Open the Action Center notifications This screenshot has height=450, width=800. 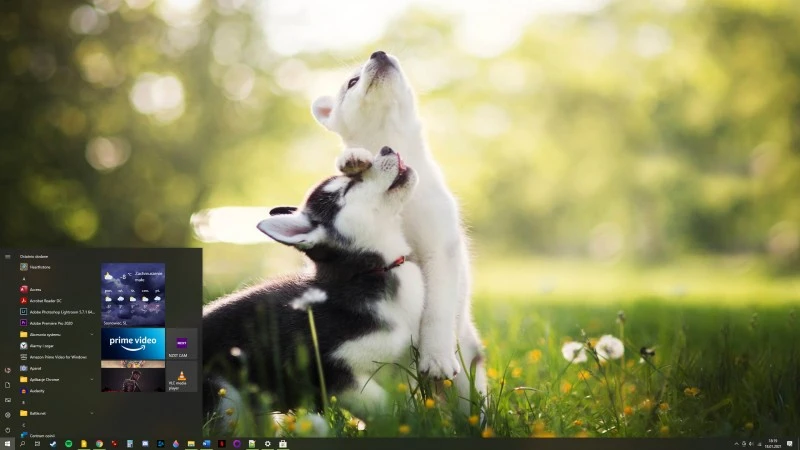coord(790,443)
